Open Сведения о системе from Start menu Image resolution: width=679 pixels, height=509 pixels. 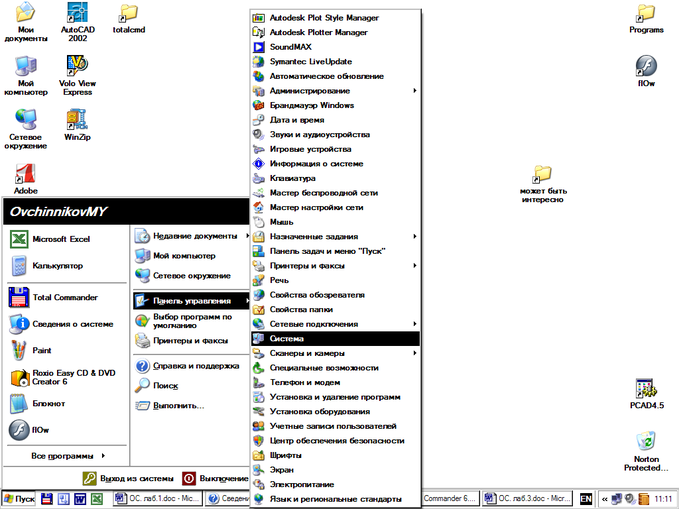(x=67, y=324)
